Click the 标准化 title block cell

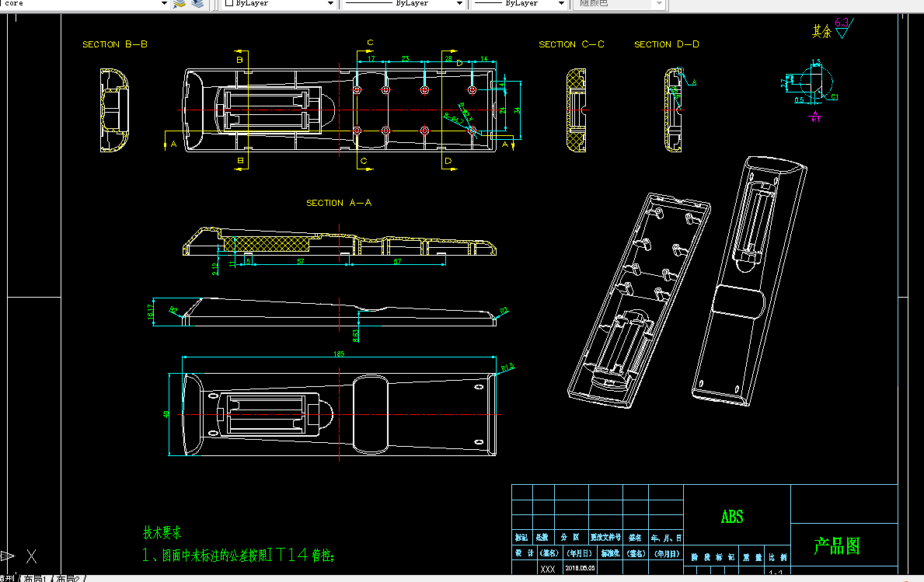(x=611, y=553)
